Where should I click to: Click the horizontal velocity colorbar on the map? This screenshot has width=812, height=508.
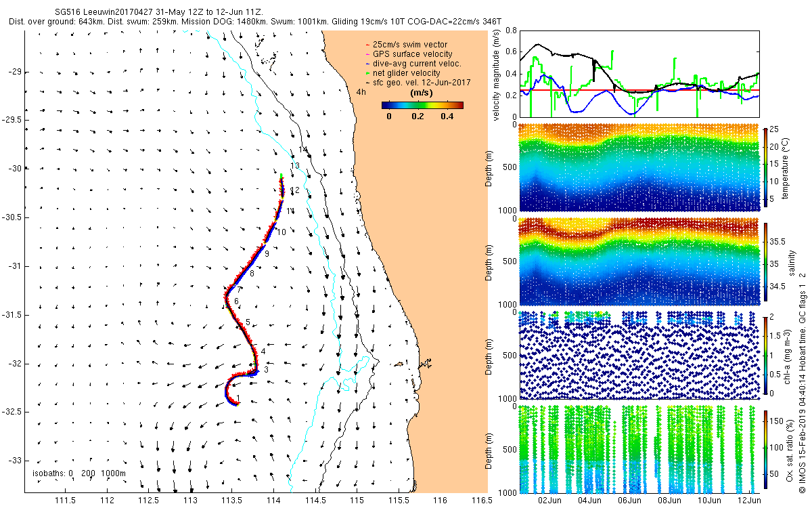[x=422, y=105]
